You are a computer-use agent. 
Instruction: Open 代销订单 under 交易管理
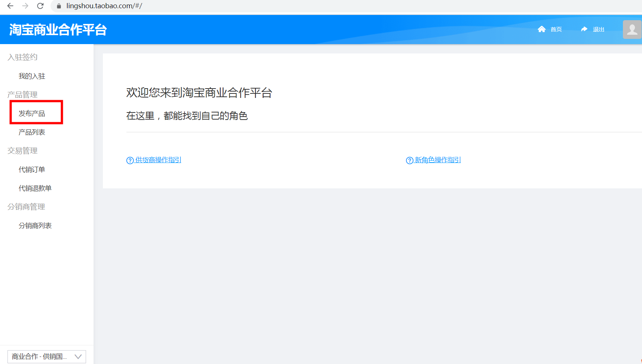(x=32, y=170)
